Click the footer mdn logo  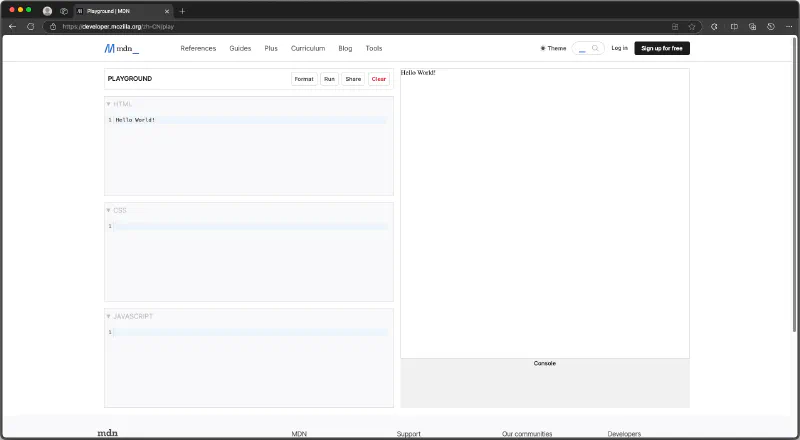[108, 433]
